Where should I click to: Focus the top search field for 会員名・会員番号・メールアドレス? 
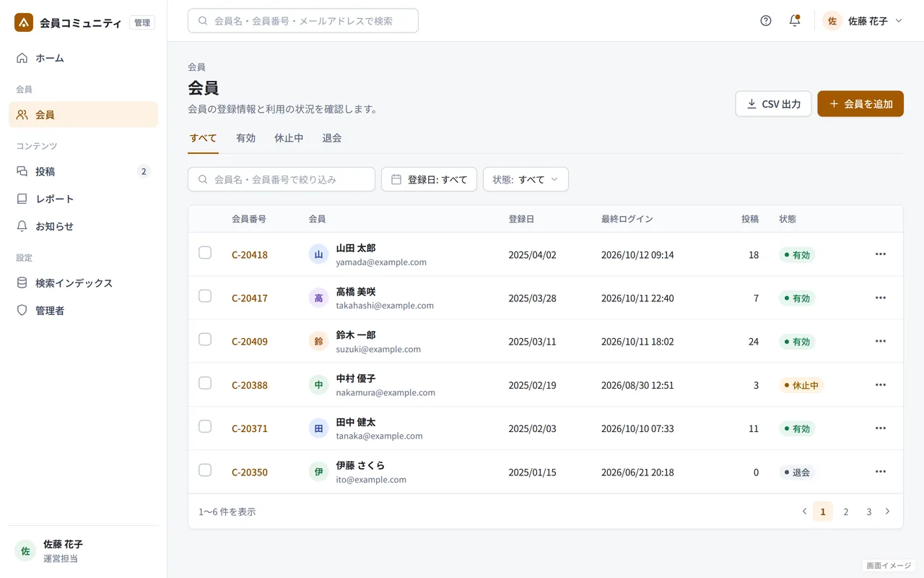tap(303, 21)
